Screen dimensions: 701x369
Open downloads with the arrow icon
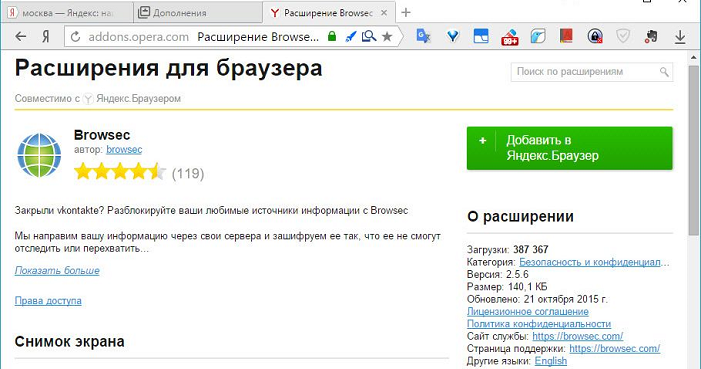point(680,37)
